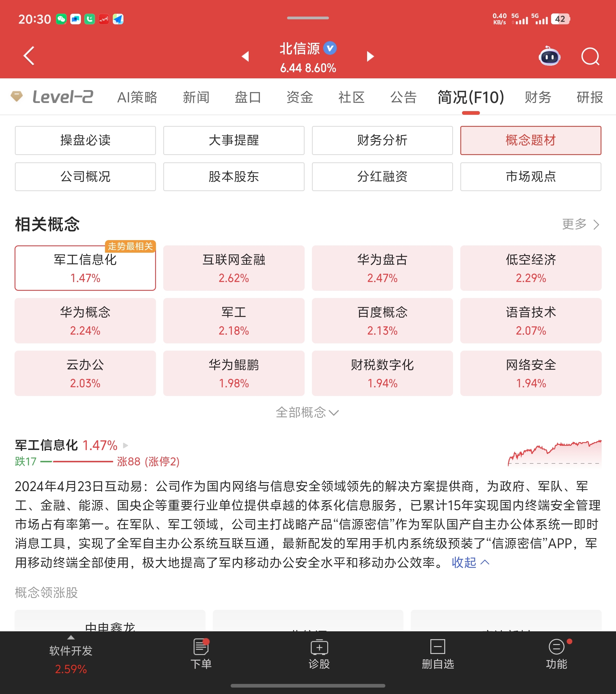616x694 pixels.
Task: Switch to the 社区 tab
Action: click(x=352, y=97)
